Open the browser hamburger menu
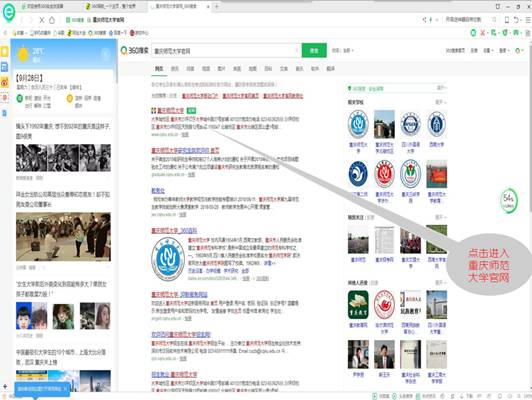The height and width of the screenshot is (400, 532). coord(528,20)
